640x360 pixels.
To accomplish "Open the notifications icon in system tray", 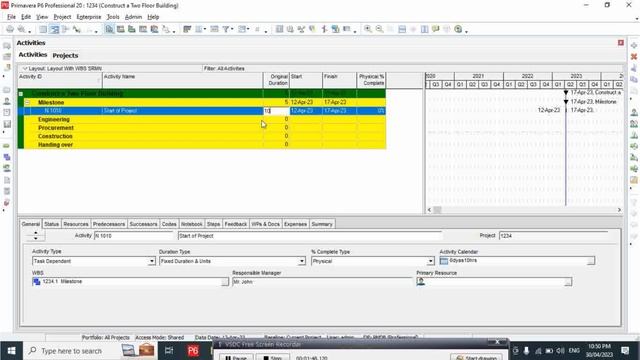I will click(x=625, y=351).
